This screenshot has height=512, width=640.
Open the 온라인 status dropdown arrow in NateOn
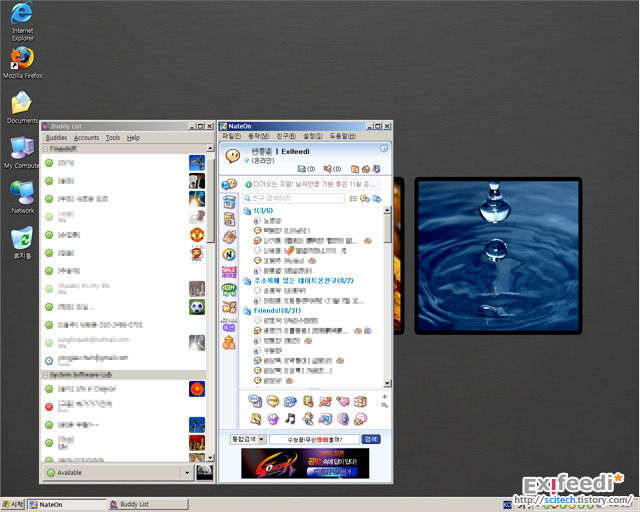pyautogui.click(x=246, y=160)
